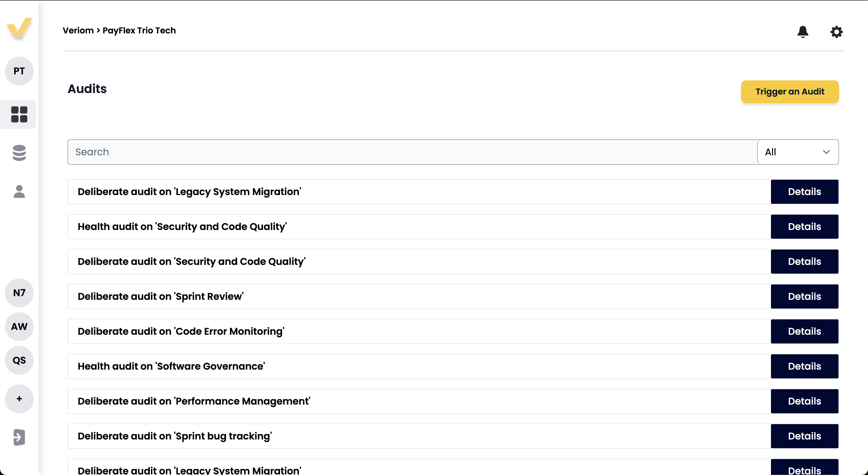Viewport: 868px width, 475px height.
Task: Open the user profile icon in sidebar
Action: pos(19,191)
